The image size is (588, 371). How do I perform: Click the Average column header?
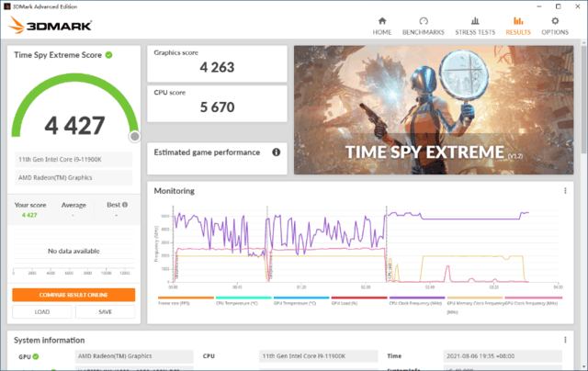(x=73, y=205)
